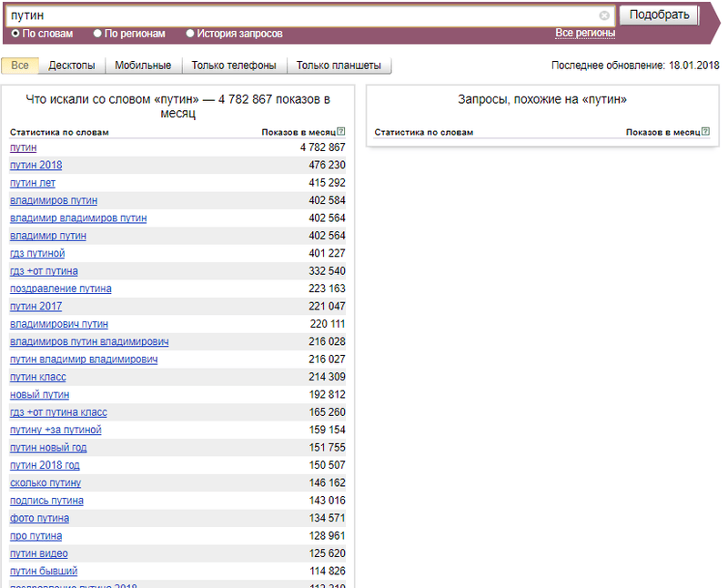Open the 'поздравление путина' query link

click(61, 289)
